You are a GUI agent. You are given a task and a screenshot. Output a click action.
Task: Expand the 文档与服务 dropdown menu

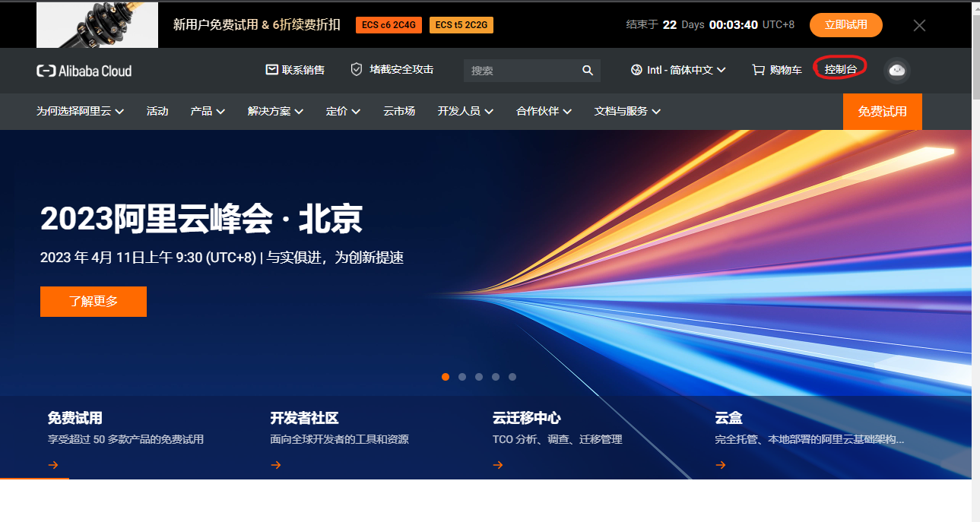[x=627, y=111]
